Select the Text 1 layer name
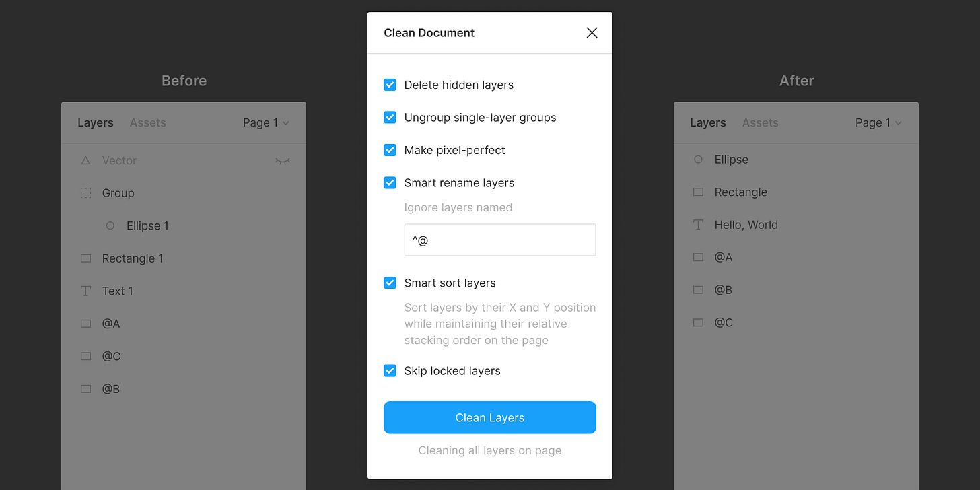The width and height of the screenshot is (980, 490). click(117, 291)
